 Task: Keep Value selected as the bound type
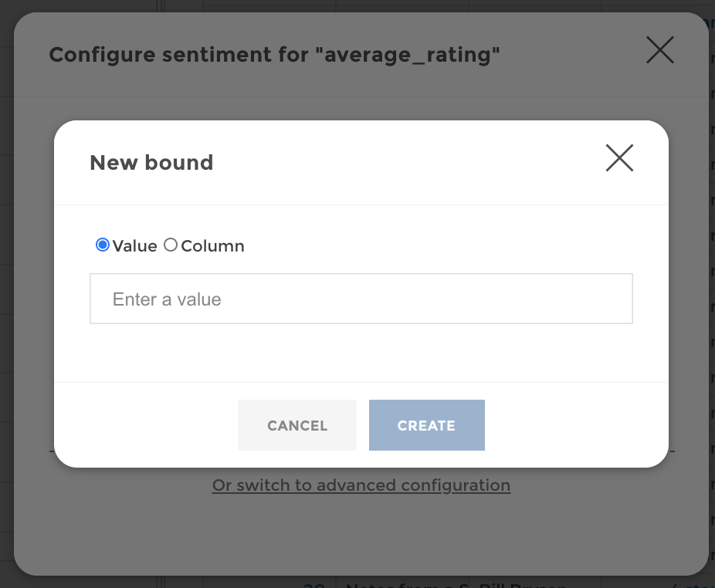click(x=102, y=245)
